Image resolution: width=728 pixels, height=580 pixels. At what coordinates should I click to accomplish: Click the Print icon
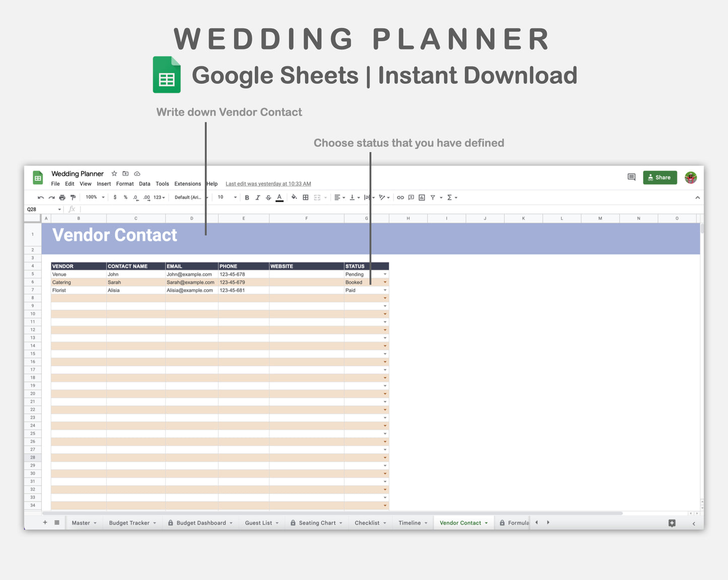pos(62,197)
